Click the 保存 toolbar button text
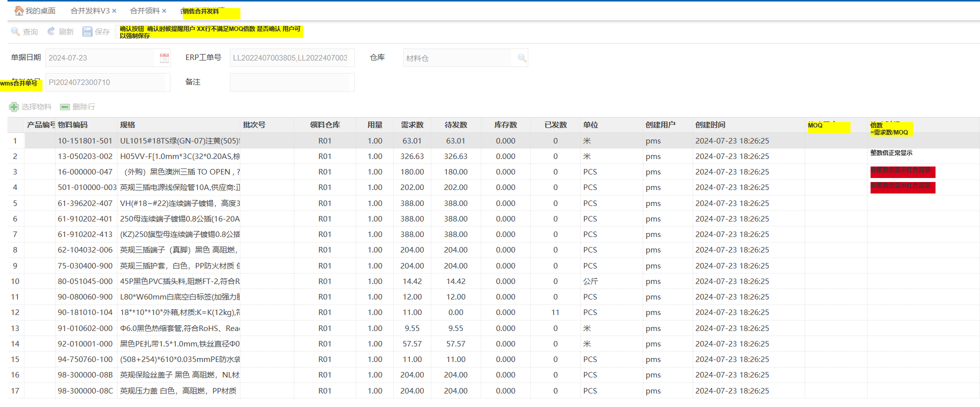Image resolution: width=980 pixels, height=407 pixels. point(102,32)
